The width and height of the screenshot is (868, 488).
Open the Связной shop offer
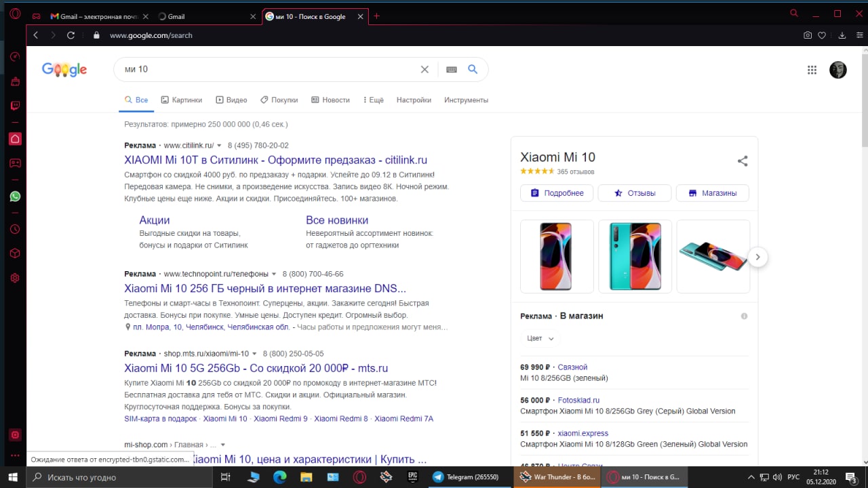tap(572, 367)
